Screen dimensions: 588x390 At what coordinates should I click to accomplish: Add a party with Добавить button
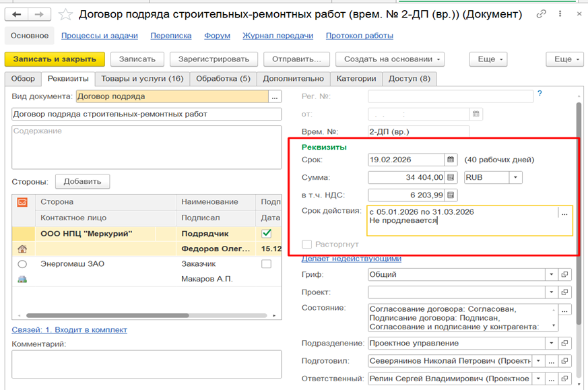coord(82,181)
